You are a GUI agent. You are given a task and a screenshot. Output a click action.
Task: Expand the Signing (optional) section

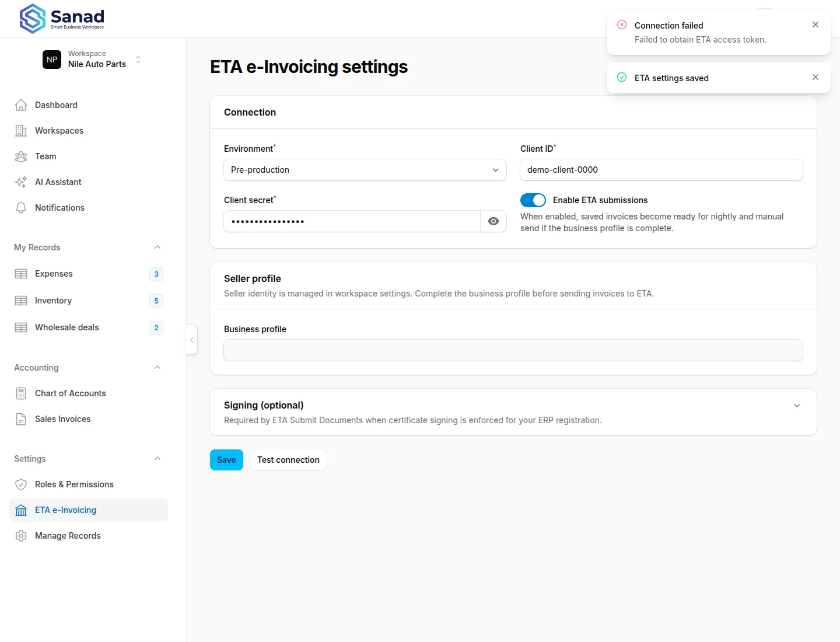click(x=797, y=406)
